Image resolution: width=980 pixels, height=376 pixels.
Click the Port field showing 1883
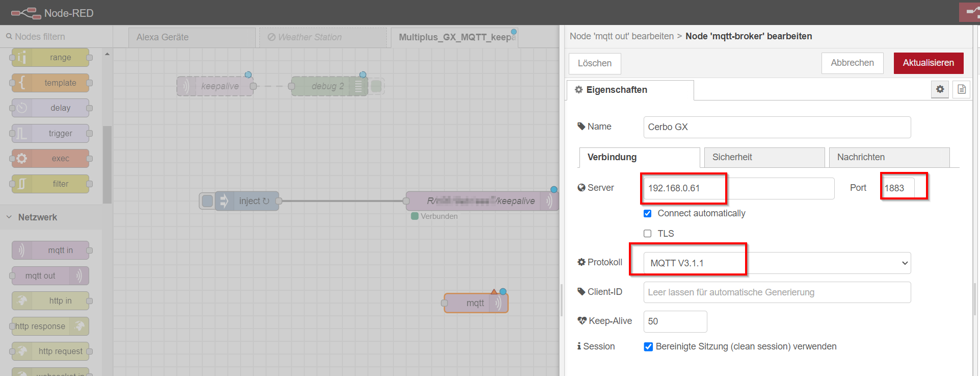[897, 188]
